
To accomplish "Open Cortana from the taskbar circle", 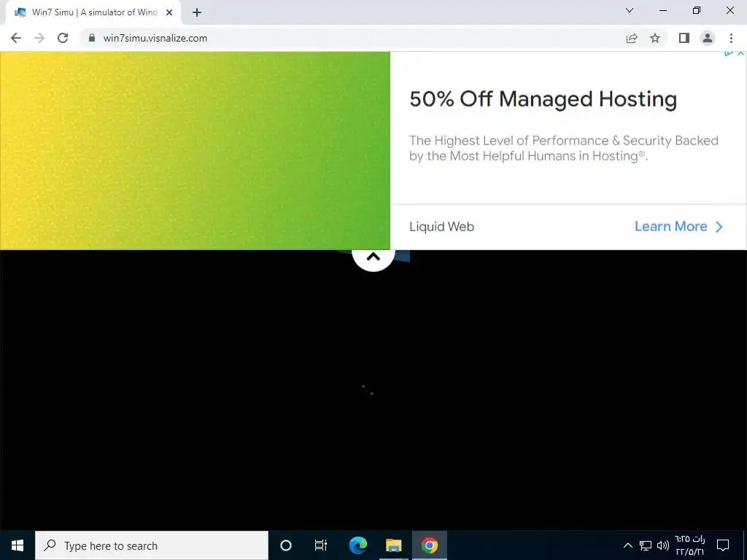I will (286, 545).
